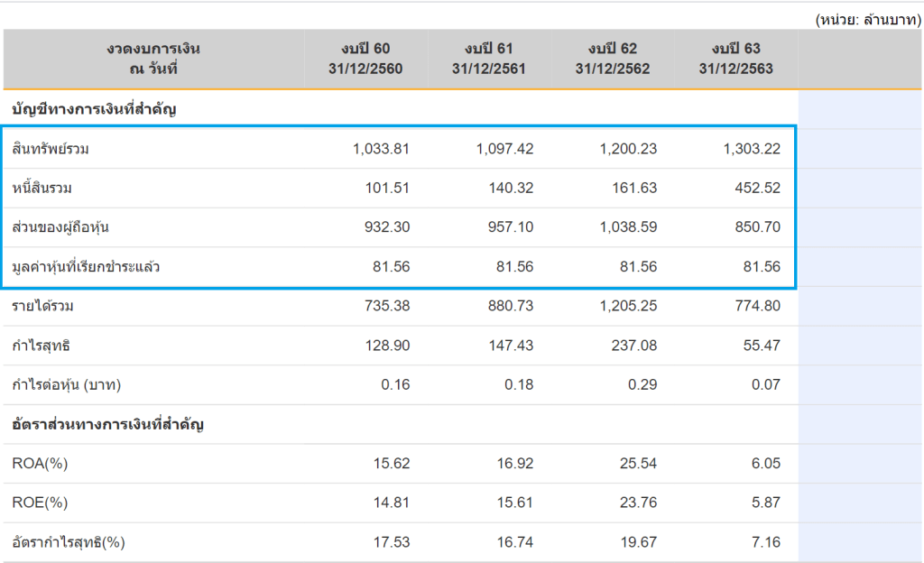Click the กำไรต่อหุ้น (บาท) row label
Screen dimensions: 924x563
point(67,384)
